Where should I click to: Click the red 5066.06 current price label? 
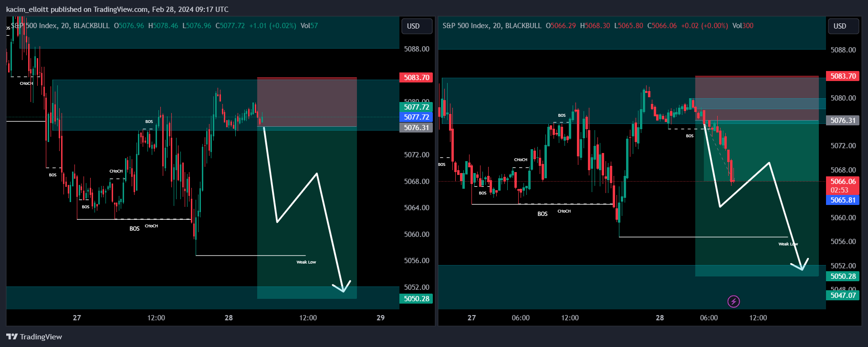coord(843,182)
